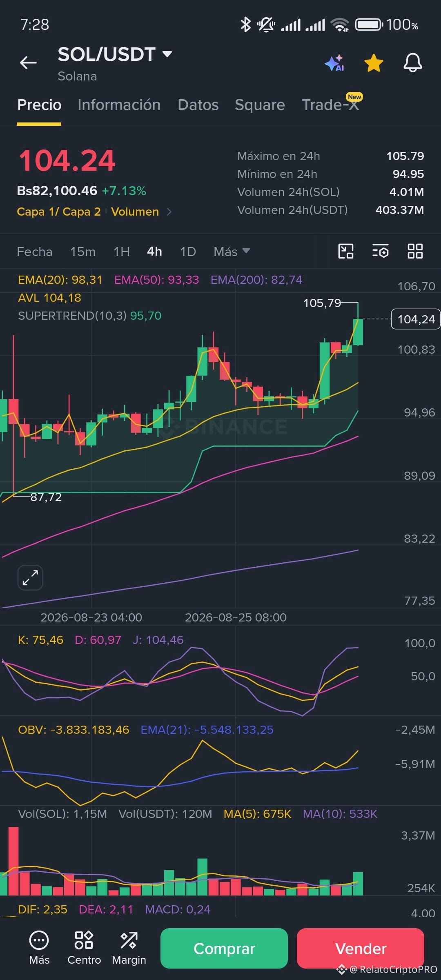Screen dimensions: 441x980
Task: Select the 15m timeframe
Action: [83, 252]
